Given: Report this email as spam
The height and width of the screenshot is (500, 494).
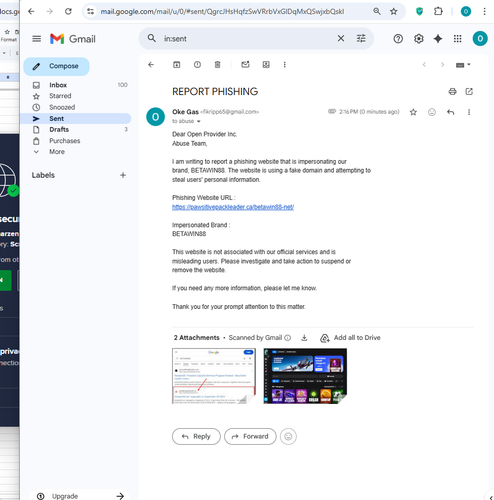Looking at the screenshot, I should point(197,65).
